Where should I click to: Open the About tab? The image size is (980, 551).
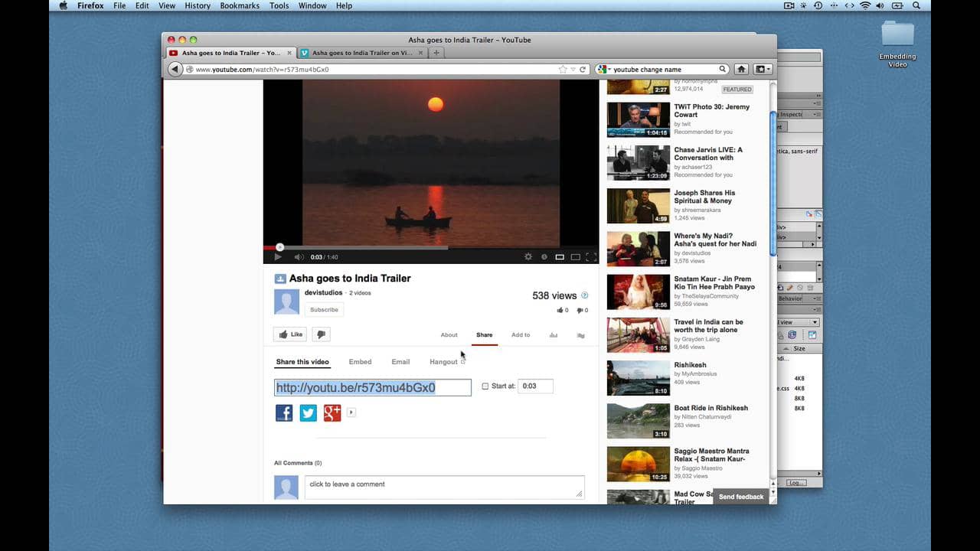(449, 335)
